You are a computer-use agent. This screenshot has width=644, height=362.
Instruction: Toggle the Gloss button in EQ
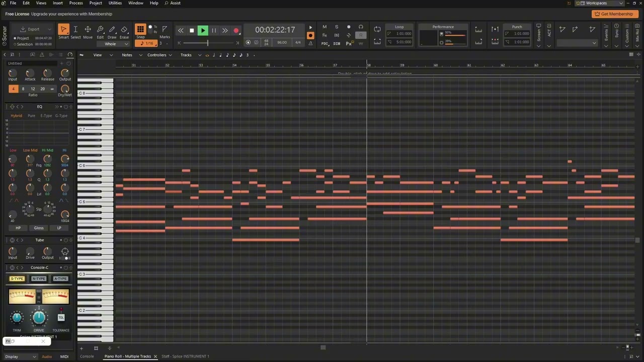pyautogui.click(x=39, y=228)
